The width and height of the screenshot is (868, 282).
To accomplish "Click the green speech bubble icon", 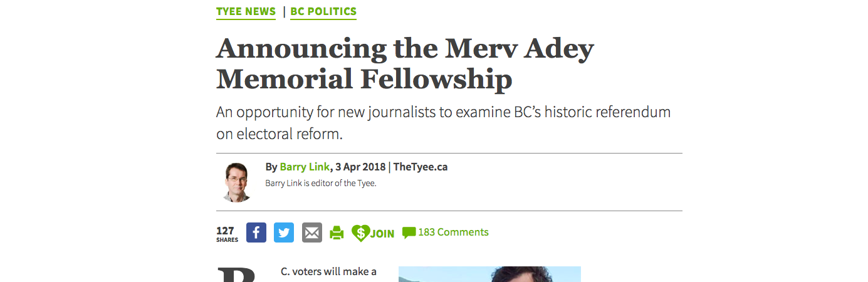I will click(409, 232).
